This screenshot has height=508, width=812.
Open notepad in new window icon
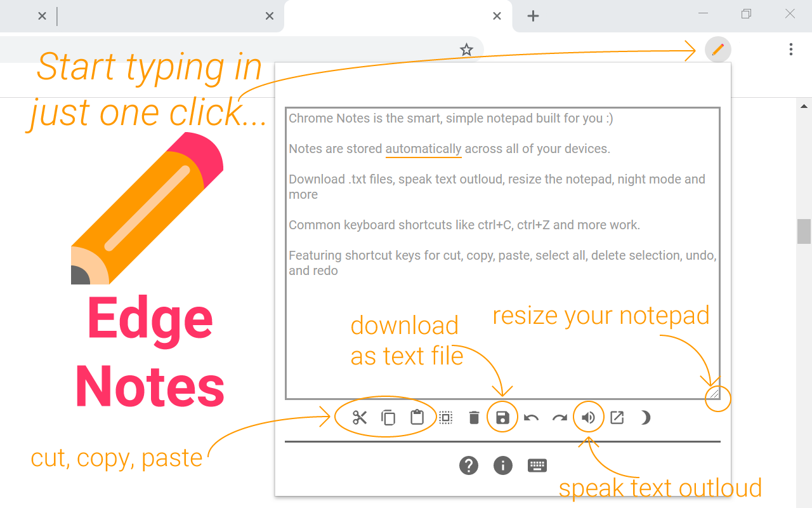tap(617, 418)
